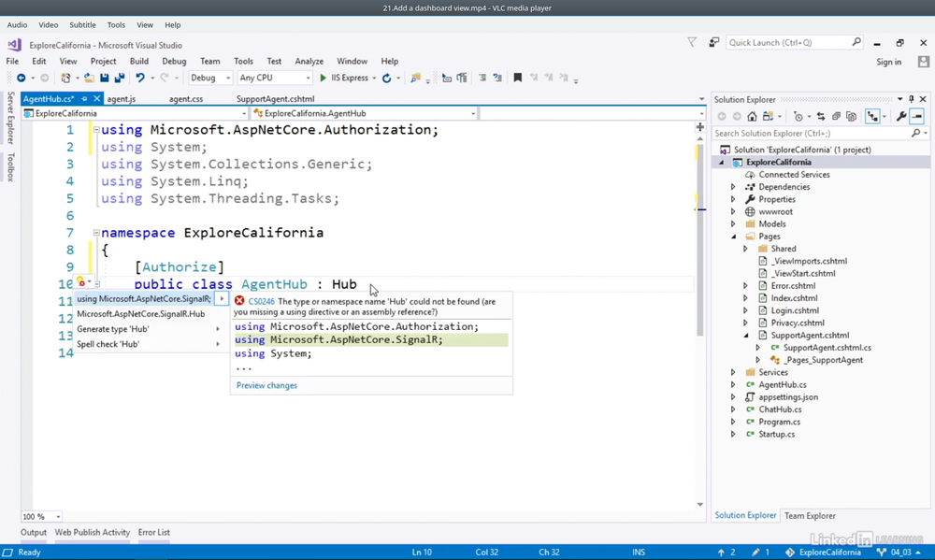Switch to the SupportAgent.cshtml tab
The image size is (935, 560).
pos(275,99)
